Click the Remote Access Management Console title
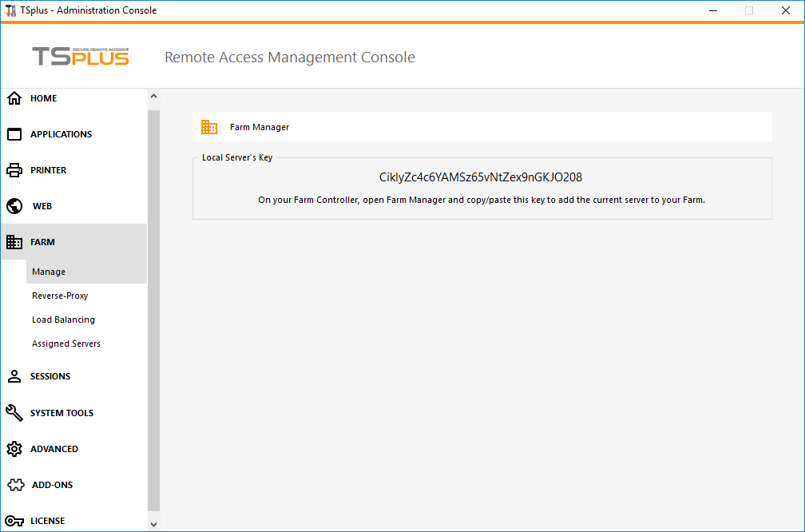805x532 pixels. pos(289,57)
